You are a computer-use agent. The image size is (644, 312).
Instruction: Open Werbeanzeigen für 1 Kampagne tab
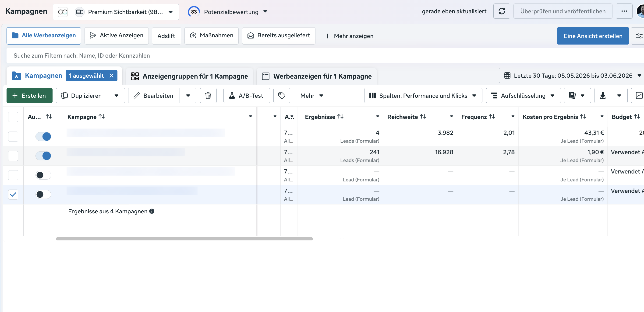pyautogui.click(x=317, y=76)
